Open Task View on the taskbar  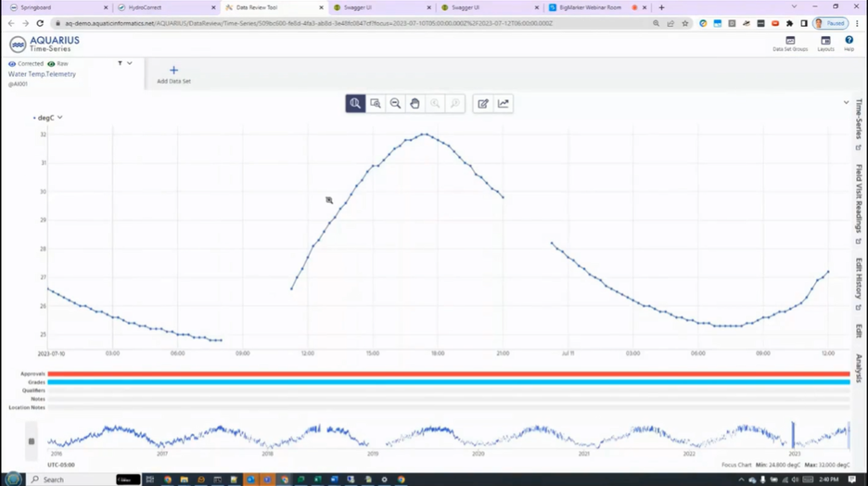(x=150, y=480)
